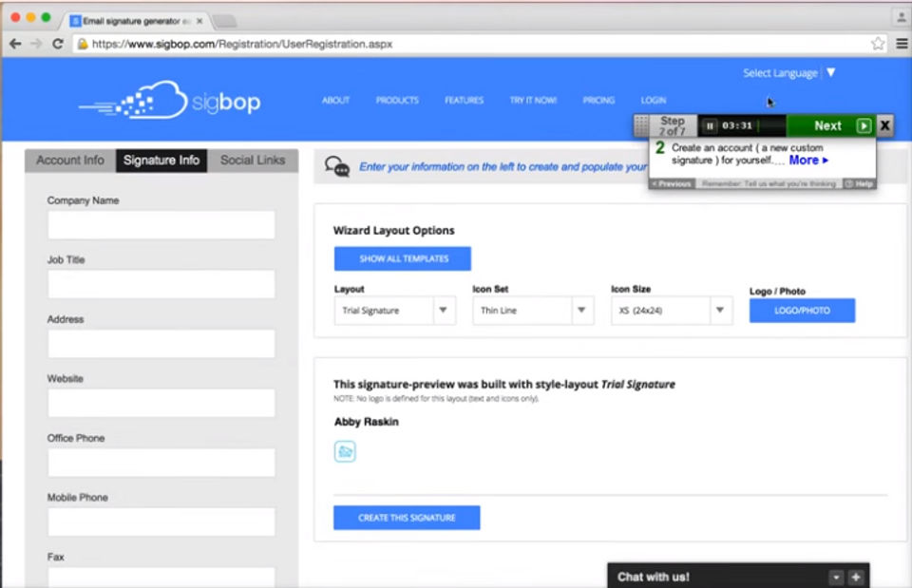Open Chrome hamburger menu
Viewport: 912px width, 588px height.
coord(902,44)
